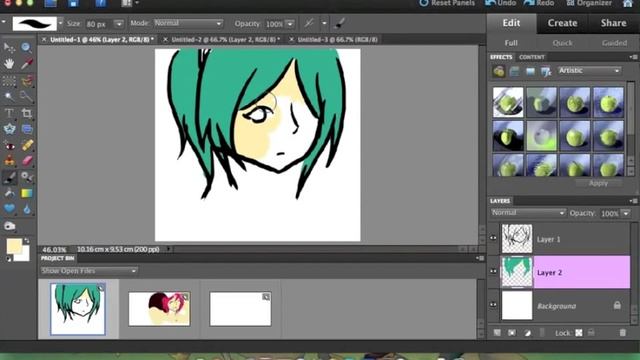This screenshot has width=640, height=360.
Task: Toggle Background layer visibility eye
Action: [x=493, y=305]
